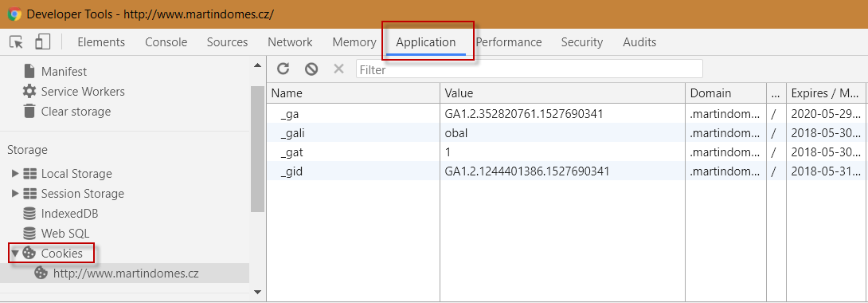868x303 pixels.
Task: Select the _gali cookie row
Action: (x=565, y=133)
